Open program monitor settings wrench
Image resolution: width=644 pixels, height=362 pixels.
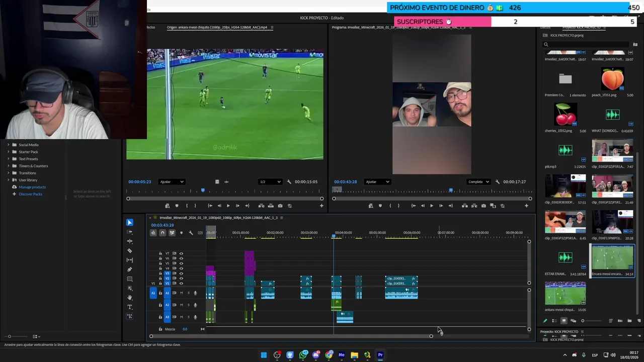[x=498, y=182]
